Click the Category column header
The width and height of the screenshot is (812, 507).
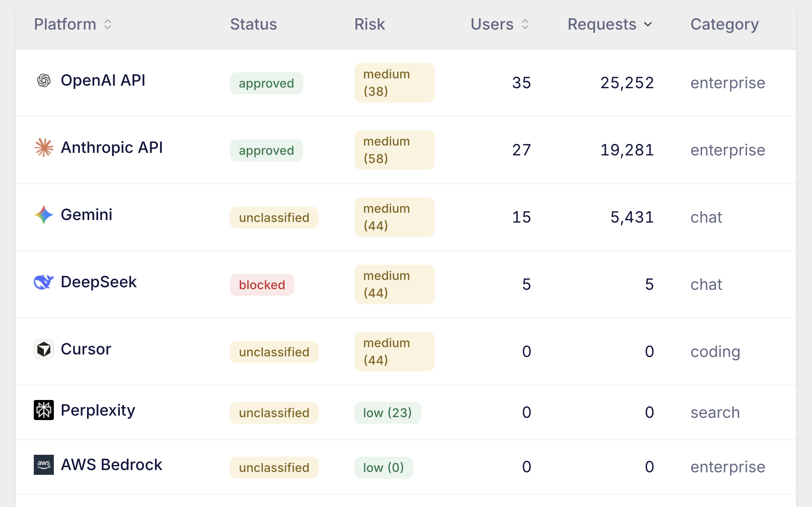(724, 24)
